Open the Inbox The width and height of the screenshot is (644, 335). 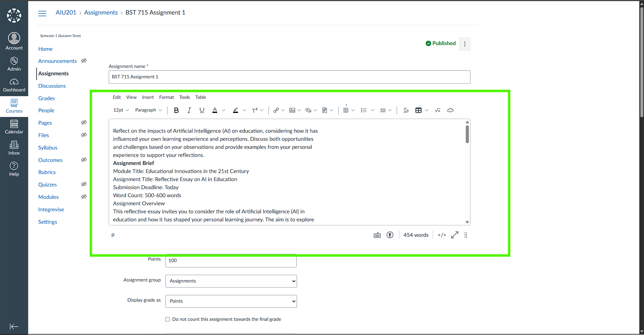tap(14, 148)
